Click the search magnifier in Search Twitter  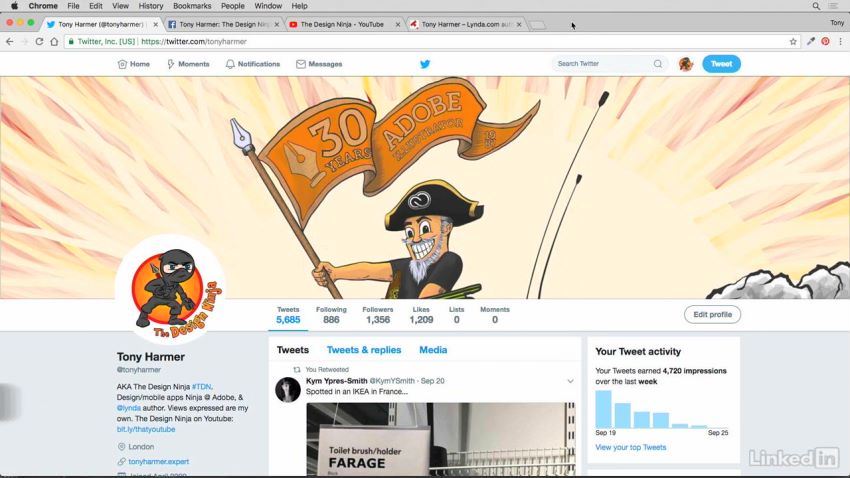coord(658,64)
